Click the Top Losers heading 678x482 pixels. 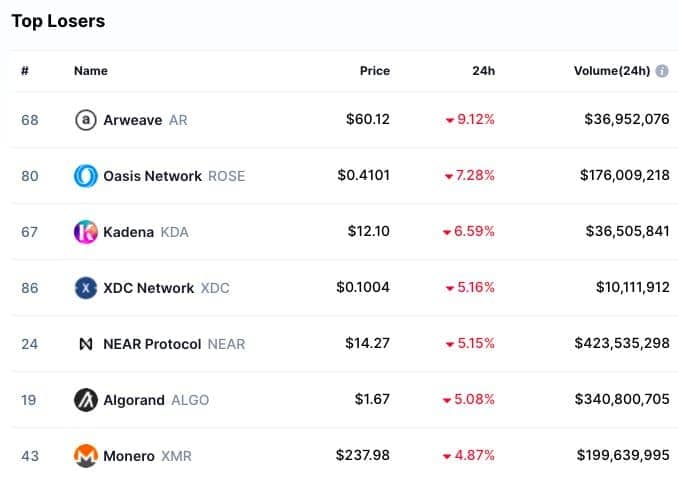(58, 21)
